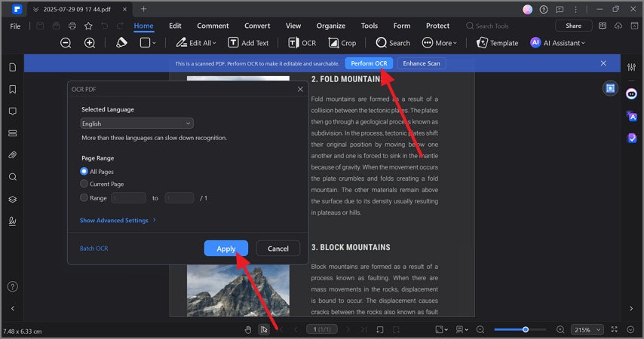644x339 pixels.
Task: Open the Template tool
Action: click(498, 43)
